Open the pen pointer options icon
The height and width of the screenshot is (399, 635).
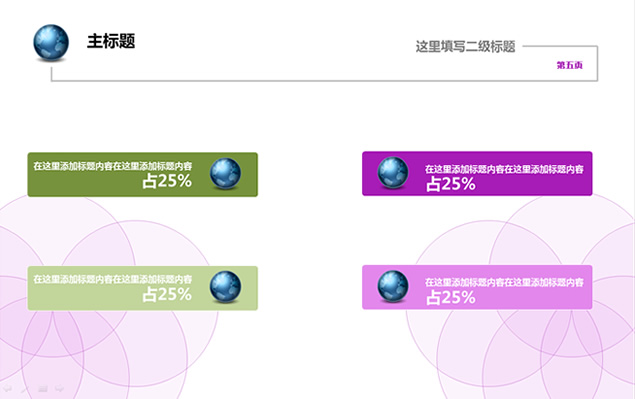click(25, 389)
